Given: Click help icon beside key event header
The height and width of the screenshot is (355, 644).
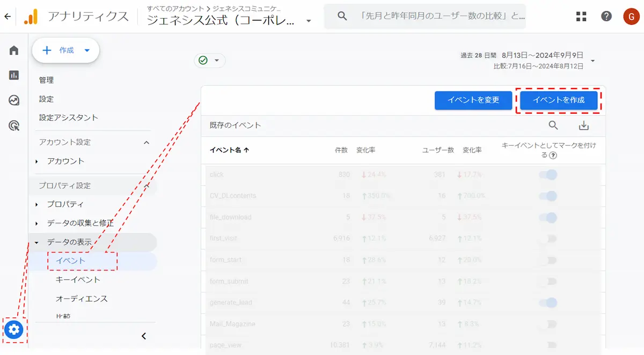Looking at the screenshot, I should pyautogui.click(x=553, y=155).
